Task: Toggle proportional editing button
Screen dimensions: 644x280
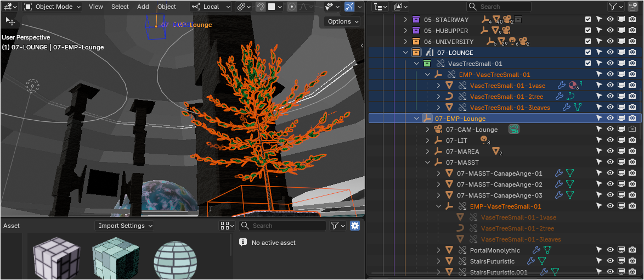Action: point(292,7)
